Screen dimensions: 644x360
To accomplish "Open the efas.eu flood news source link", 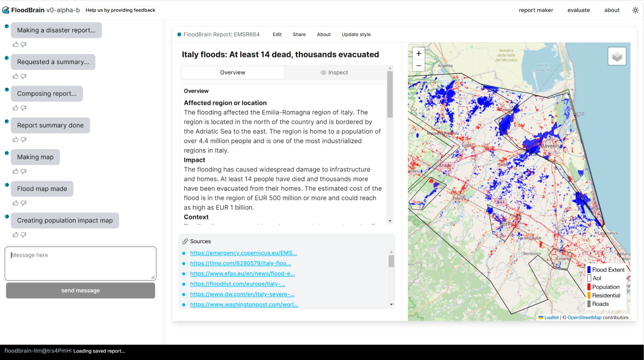I will [243, 274].
